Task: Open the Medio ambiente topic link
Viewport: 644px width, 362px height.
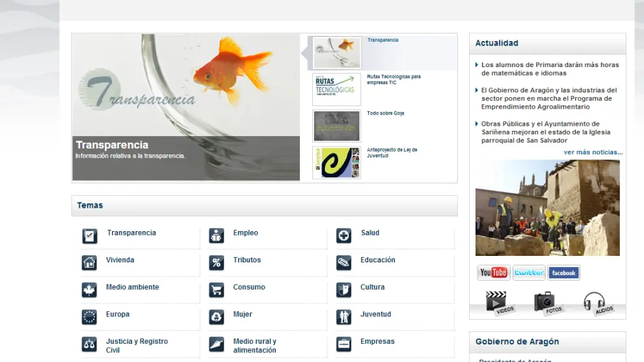Action: coord(132,287)
